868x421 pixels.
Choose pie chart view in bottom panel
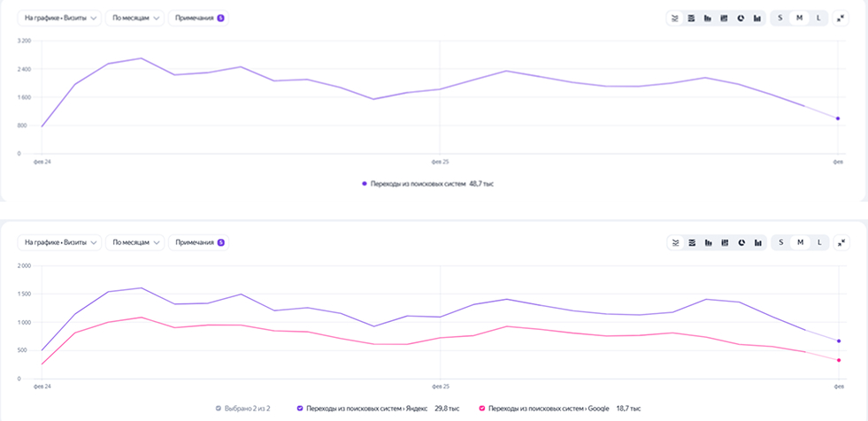(741, 242)
